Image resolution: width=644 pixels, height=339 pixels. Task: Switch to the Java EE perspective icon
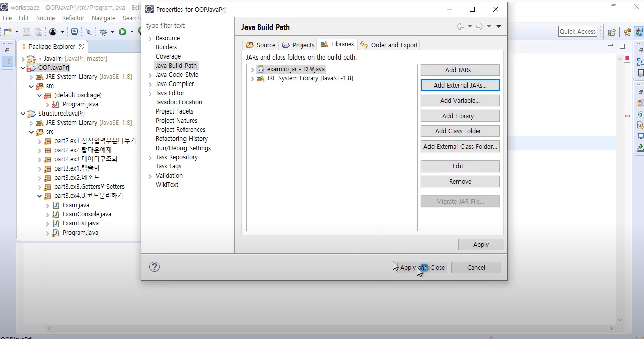pyautogui.click(x=628, y=32)
